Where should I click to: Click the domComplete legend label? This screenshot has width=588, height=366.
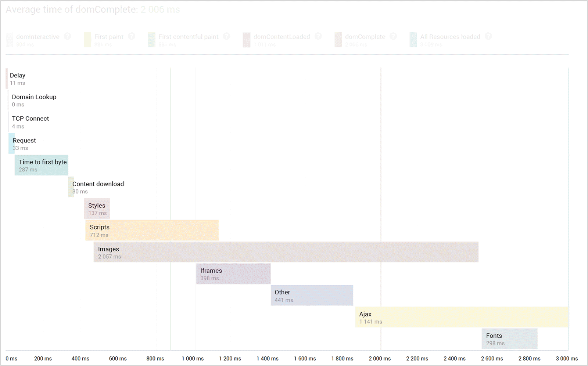click(365, 37)
